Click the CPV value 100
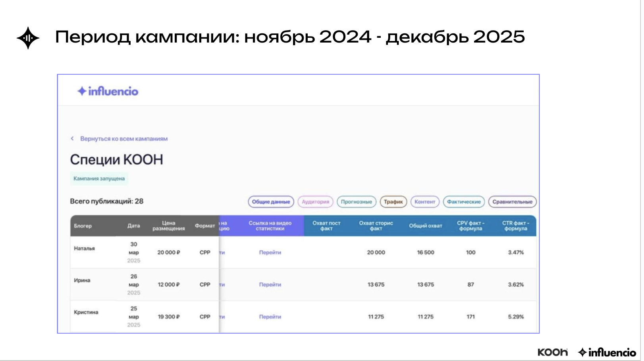Image resolution: width=644 pixels, height=361 pixels. (470, 252)
